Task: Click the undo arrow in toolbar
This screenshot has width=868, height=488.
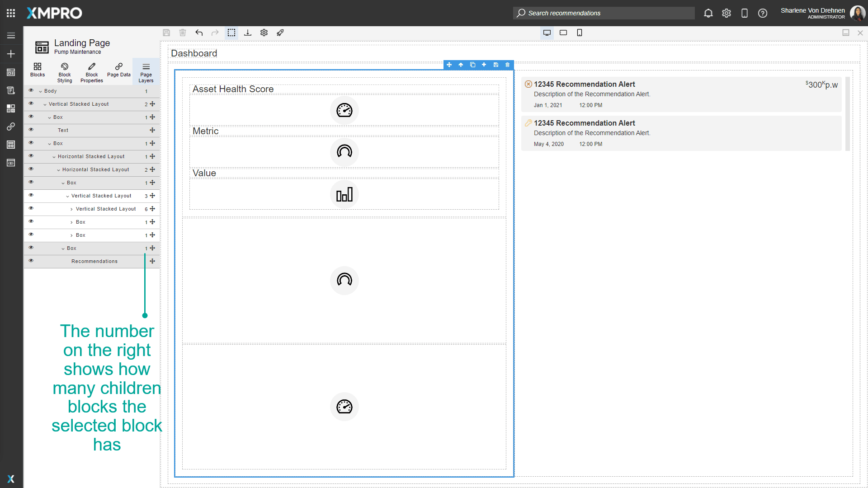Action: 199,33
